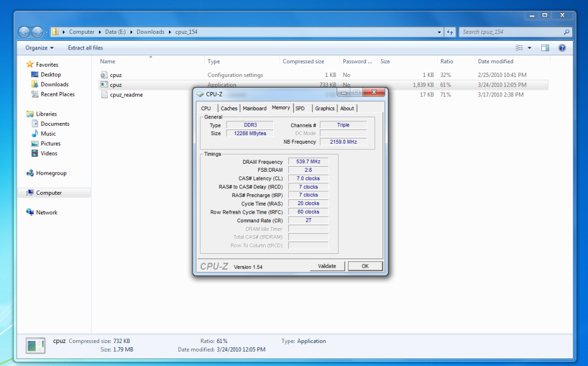Expand the Downloads breadcrumb arrow
The image size is (588, 366).
[170, 32]
